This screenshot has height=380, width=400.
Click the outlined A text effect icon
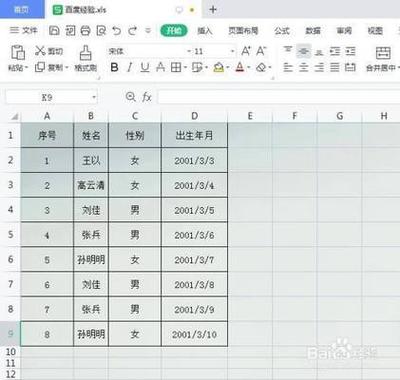pos(160,67)
